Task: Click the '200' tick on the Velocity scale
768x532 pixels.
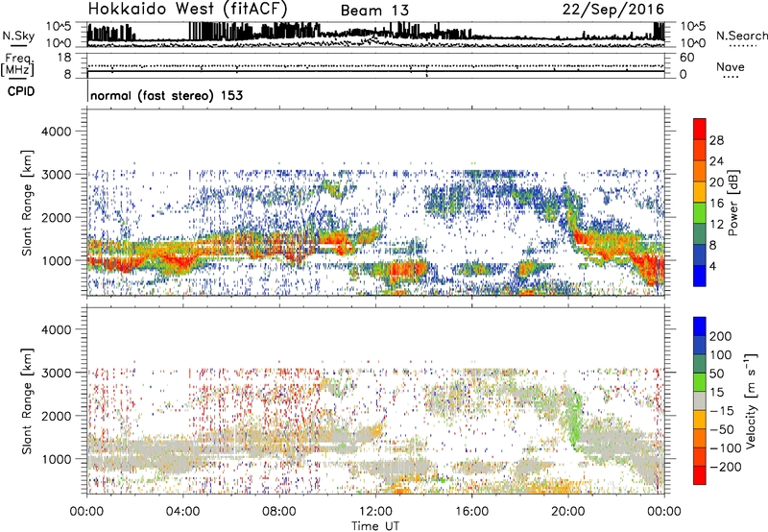Action: tap(721, 336)
